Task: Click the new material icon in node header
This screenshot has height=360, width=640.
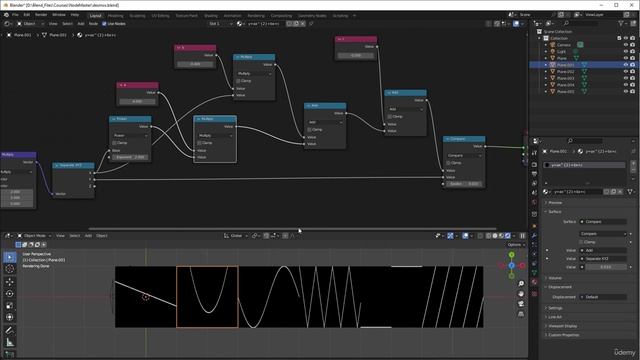Action: 296,24
